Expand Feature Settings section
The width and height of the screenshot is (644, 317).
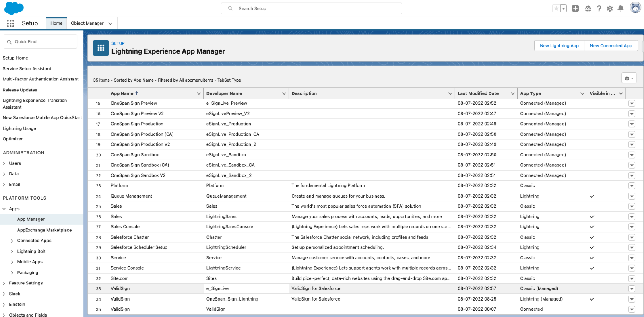[4, 283]
